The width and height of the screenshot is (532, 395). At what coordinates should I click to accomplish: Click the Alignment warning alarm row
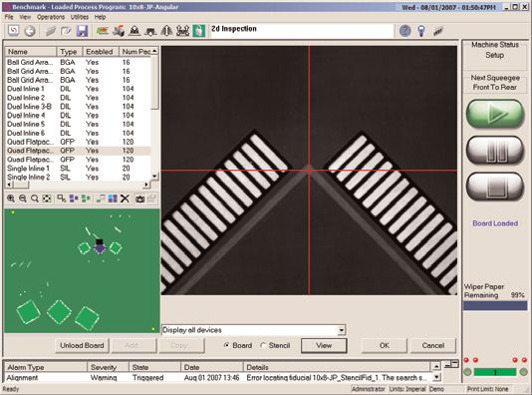click(218, 378)
